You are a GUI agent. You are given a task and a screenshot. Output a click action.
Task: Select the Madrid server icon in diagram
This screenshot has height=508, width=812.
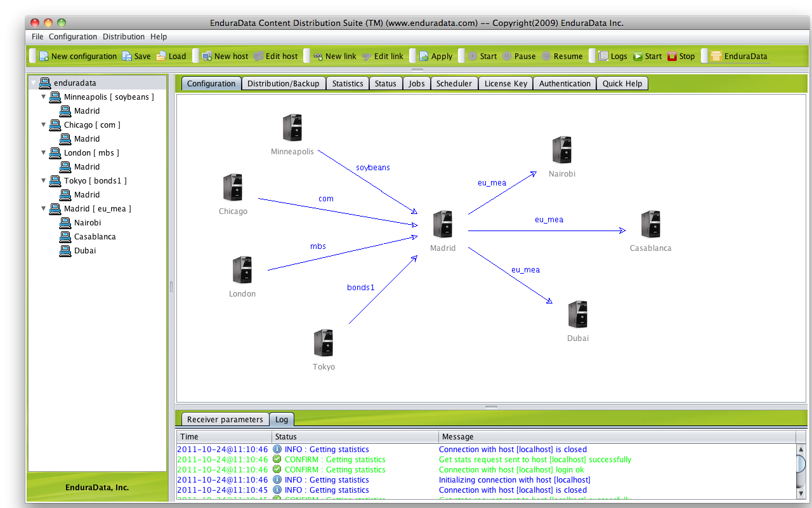[x=443, y=224]
